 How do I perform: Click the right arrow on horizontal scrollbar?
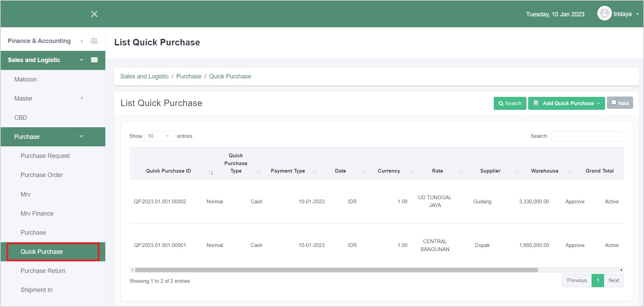(621, 270)
